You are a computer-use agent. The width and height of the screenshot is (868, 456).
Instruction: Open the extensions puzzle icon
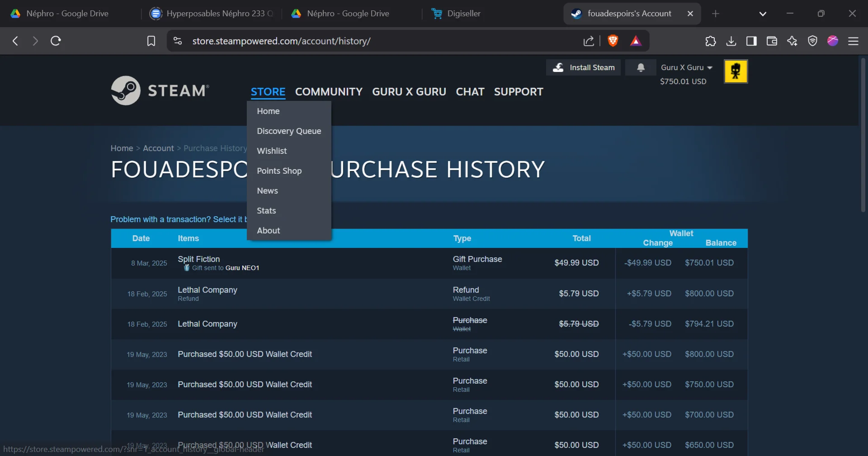click(x=711, y=41)
